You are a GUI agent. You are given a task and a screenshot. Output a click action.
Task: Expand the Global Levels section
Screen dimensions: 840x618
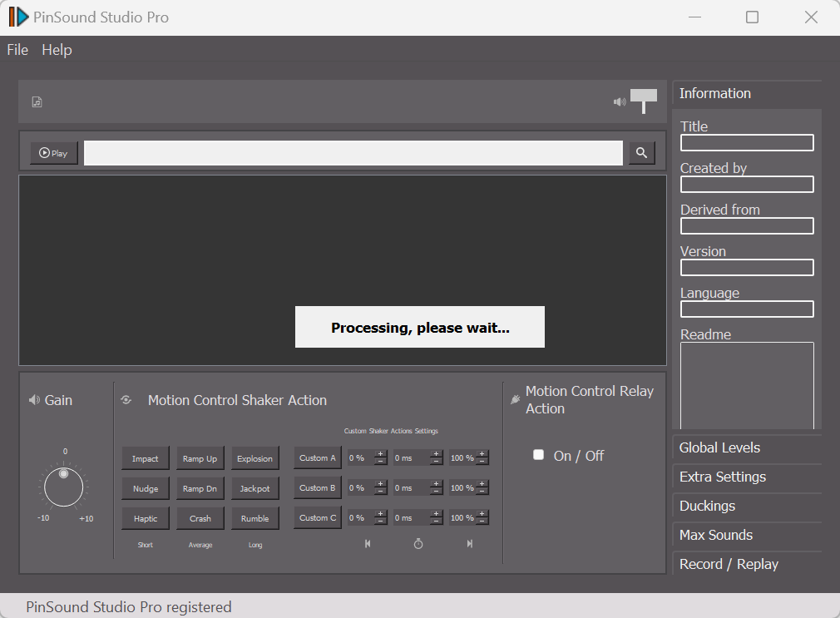coord(747,447)
